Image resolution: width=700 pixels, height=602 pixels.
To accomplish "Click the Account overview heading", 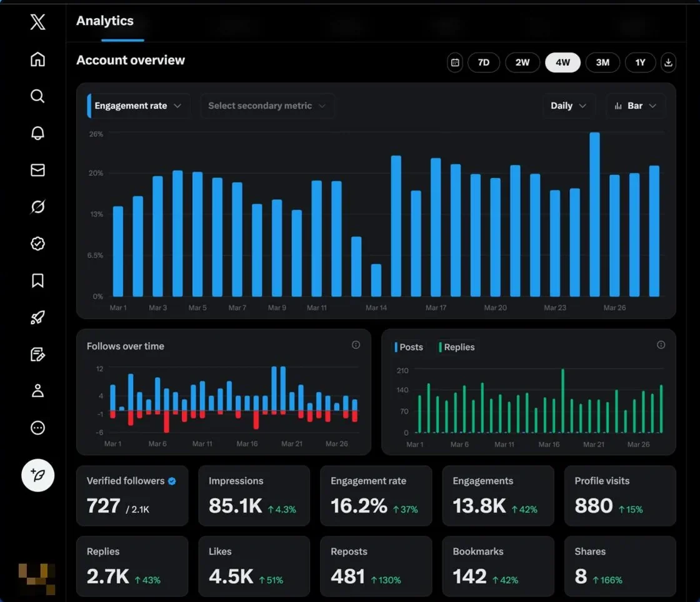I will point(131,60).
